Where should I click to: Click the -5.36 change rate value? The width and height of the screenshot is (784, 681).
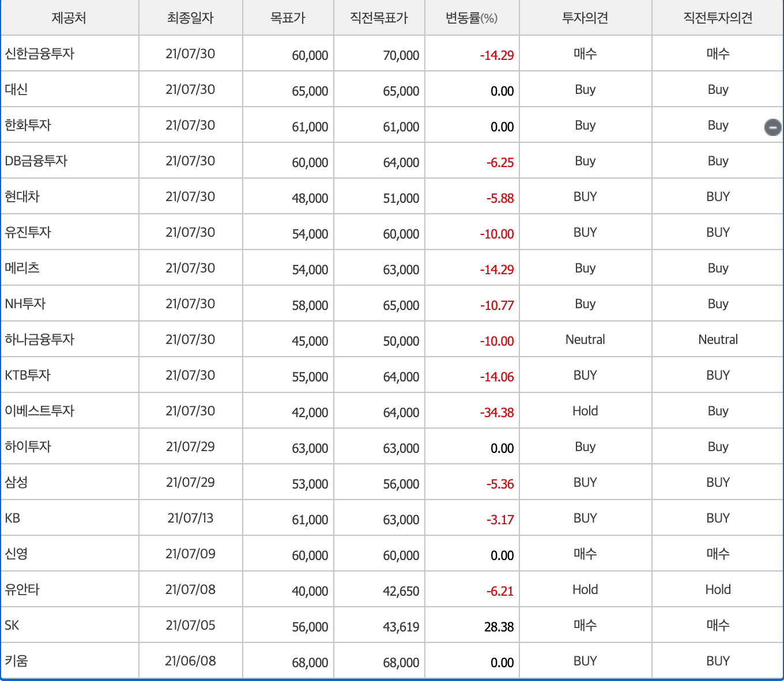coord(500,484)
